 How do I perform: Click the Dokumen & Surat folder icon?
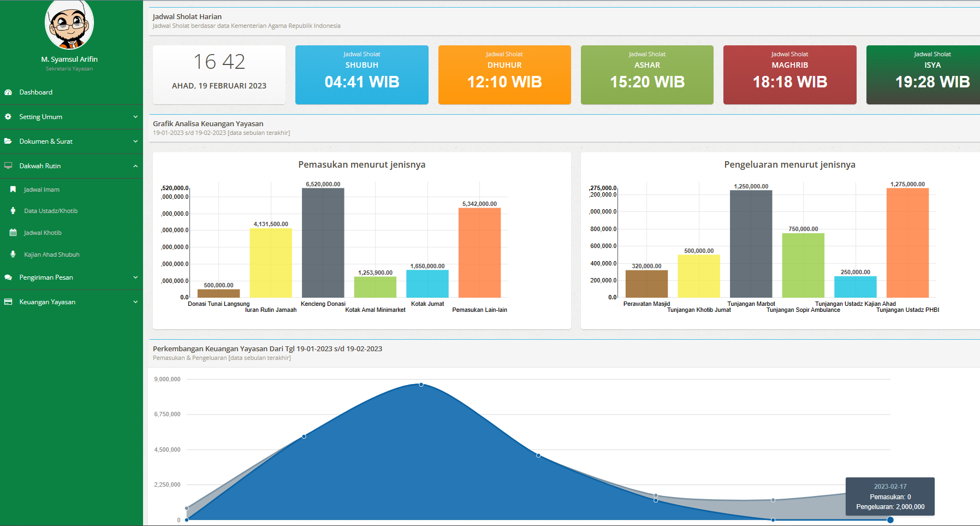point(8,141)
